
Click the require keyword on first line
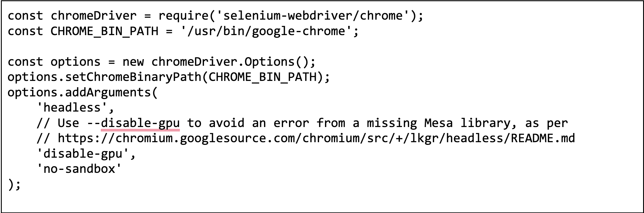[183, 16]
